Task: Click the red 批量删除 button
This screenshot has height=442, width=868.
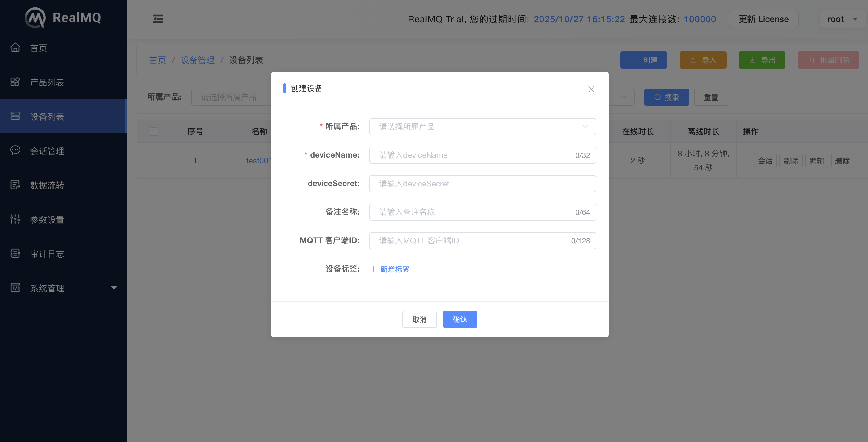Action: 828,60
